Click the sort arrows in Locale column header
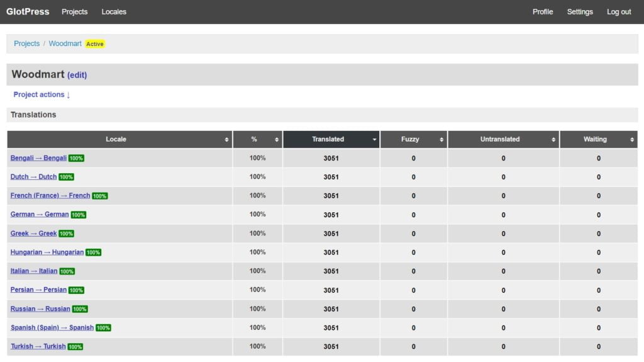This screenshot has height=362, width=644. (226, 140)
